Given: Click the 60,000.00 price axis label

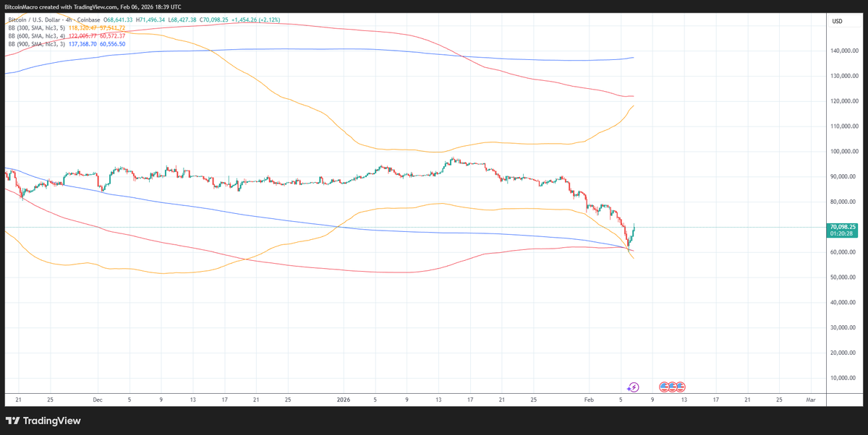Looking at the screenshot, I should 843,252.
